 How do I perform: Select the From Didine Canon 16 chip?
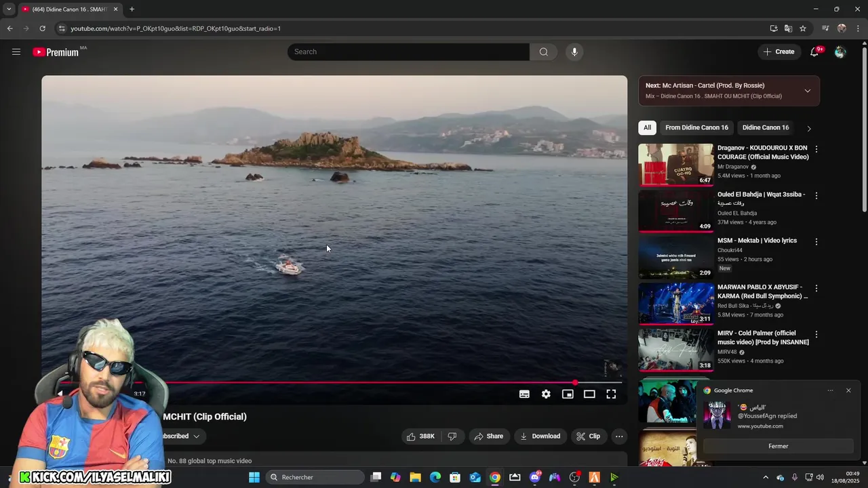(696, 127)
